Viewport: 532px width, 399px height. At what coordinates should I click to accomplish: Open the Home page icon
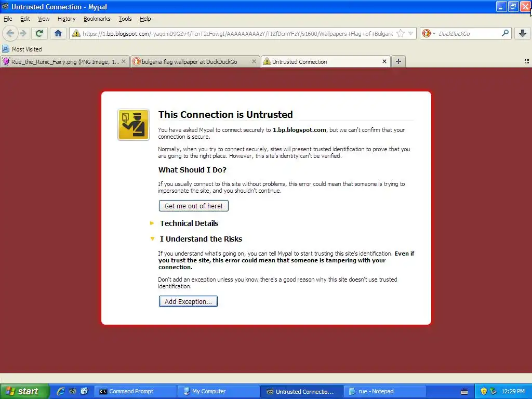point(58,33)
